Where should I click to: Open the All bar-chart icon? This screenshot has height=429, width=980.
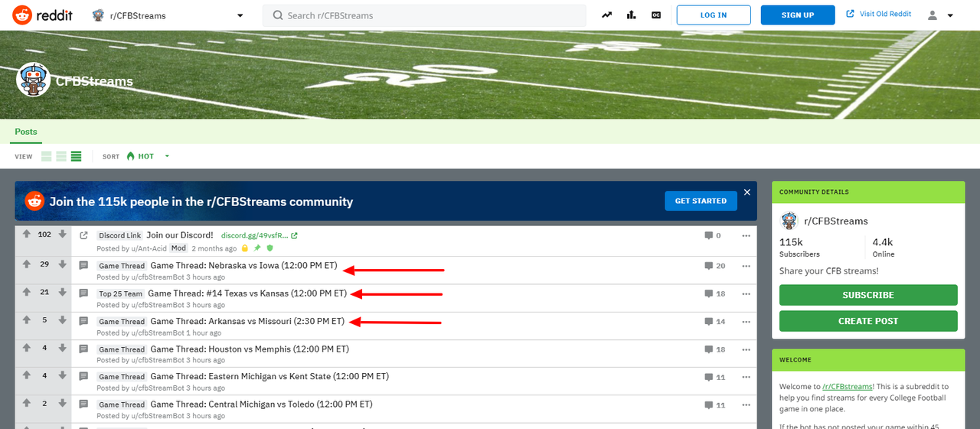(632, 15)
